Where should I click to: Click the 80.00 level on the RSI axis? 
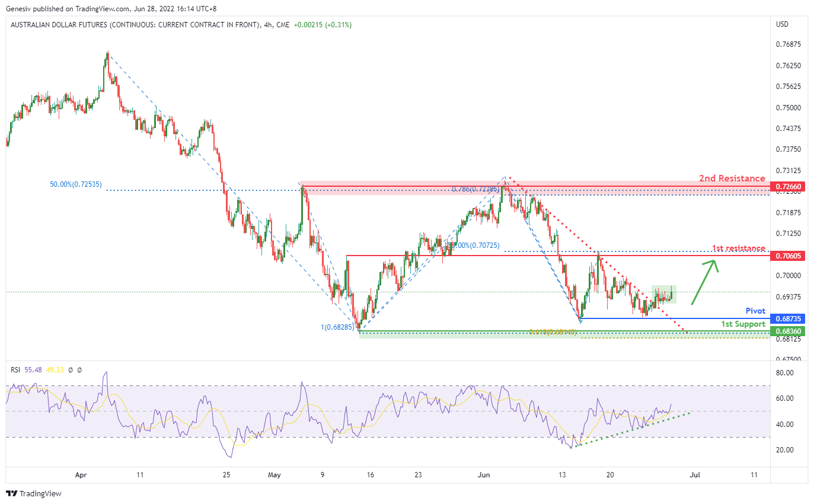[x=784, y=373]
